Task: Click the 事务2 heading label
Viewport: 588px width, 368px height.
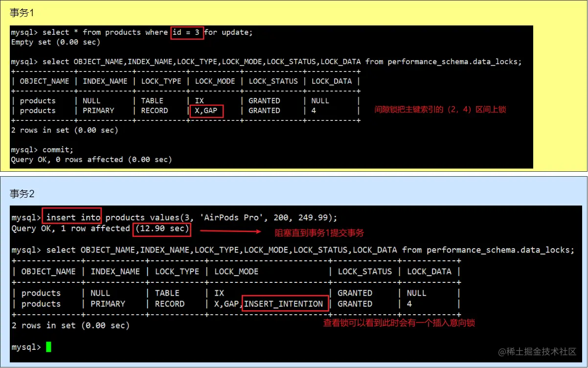Action: pos(22,194)
